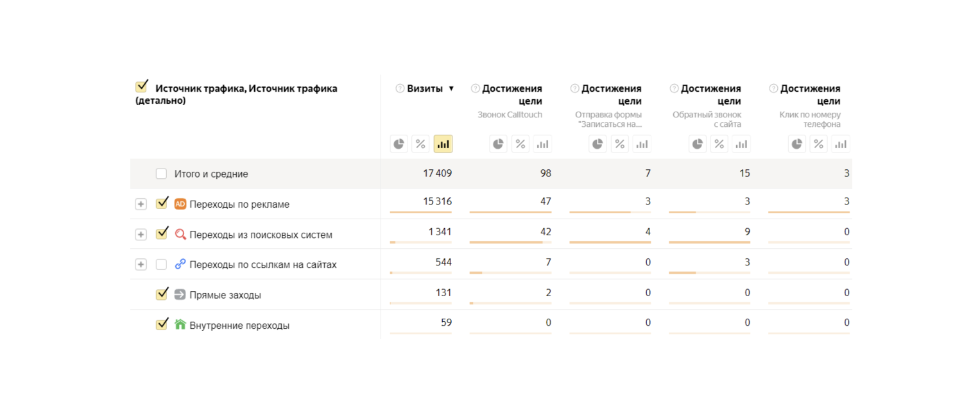Click the Звонок Calltouch goal column header
Viewport: 980px width, 418px height.
[511, 94]
